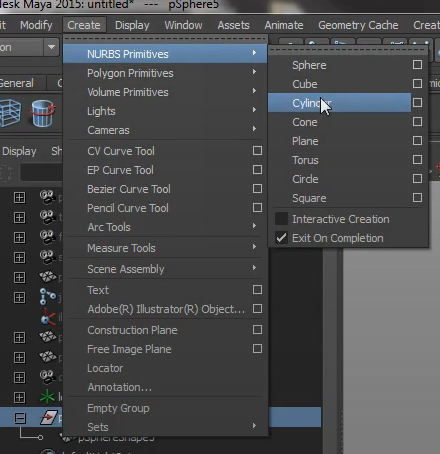Open Cylinder options box
Screen dimensions: 440x454
[x=417, y=103]
